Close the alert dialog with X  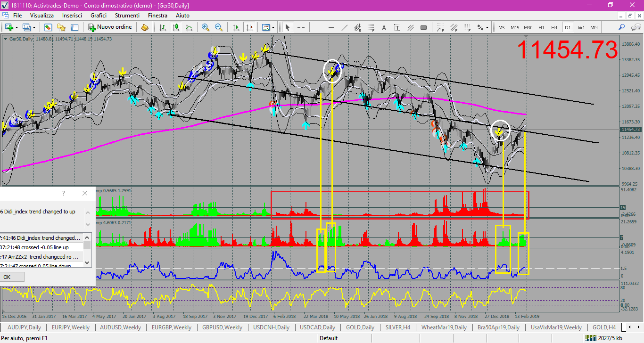[85, 193]
